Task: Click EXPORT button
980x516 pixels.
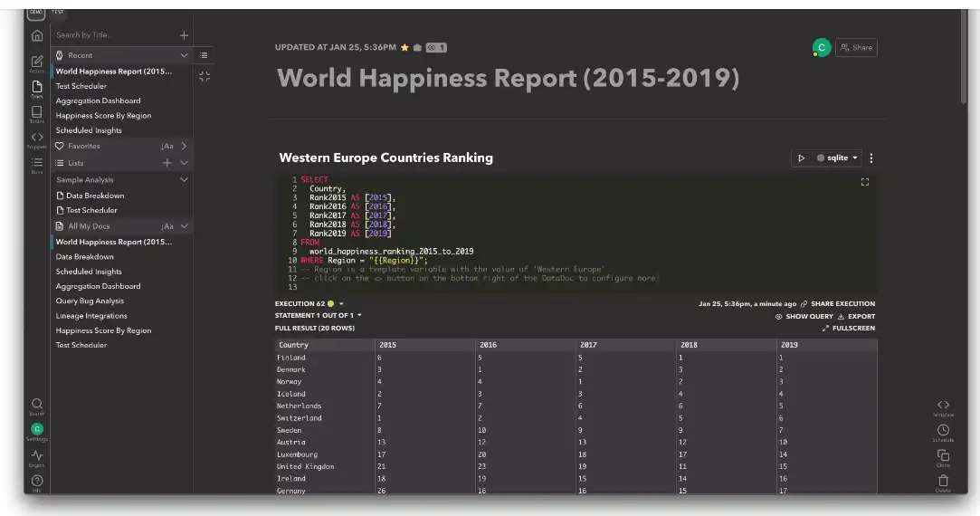Action: [856, 317]
